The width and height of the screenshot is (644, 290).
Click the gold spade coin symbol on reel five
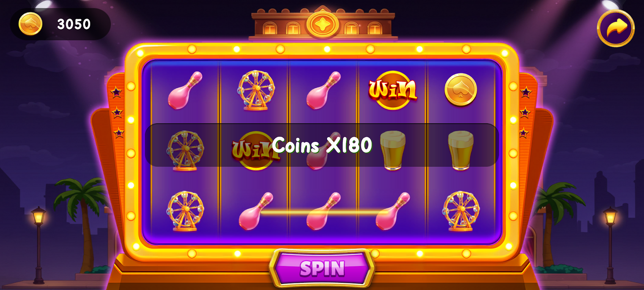click(461, 90)
